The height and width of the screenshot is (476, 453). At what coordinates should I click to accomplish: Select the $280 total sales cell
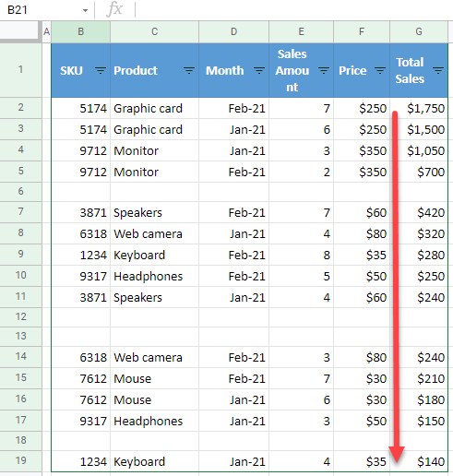coord(419,255)
